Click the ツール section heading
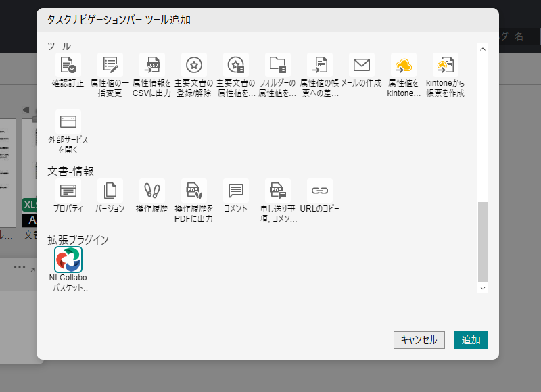 [x=59, y=46]
